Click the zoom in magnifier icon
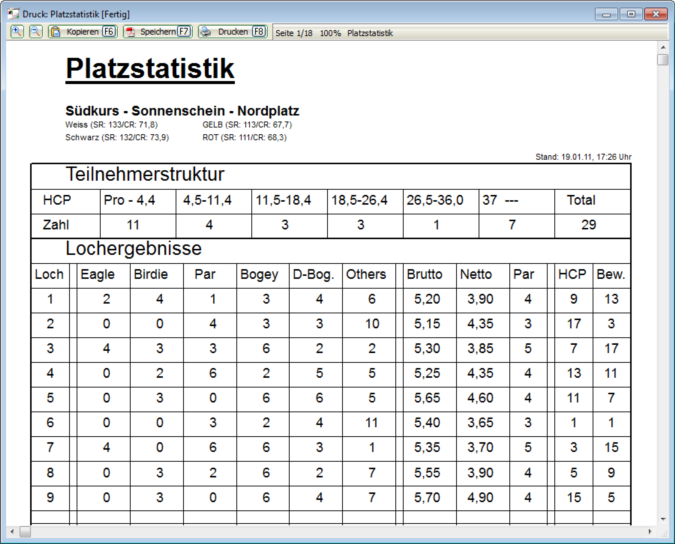Image resolution: width=675 pixels, height=544 pixels. [x=17, y=32]
